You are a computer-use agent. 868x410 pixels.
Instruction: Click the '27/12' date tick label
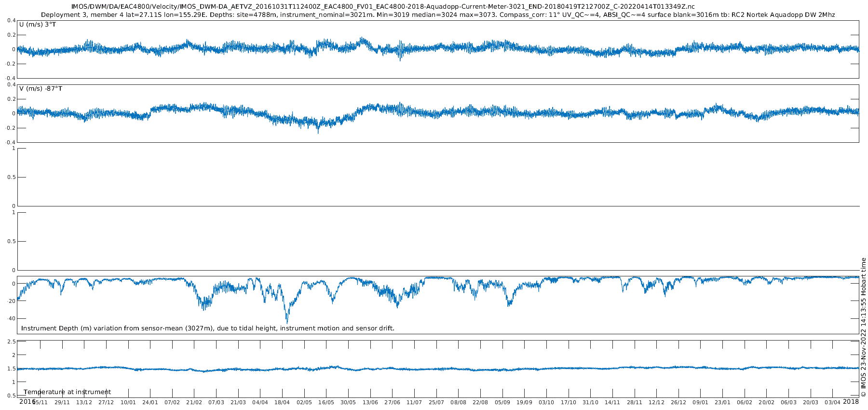click(106, 402)
